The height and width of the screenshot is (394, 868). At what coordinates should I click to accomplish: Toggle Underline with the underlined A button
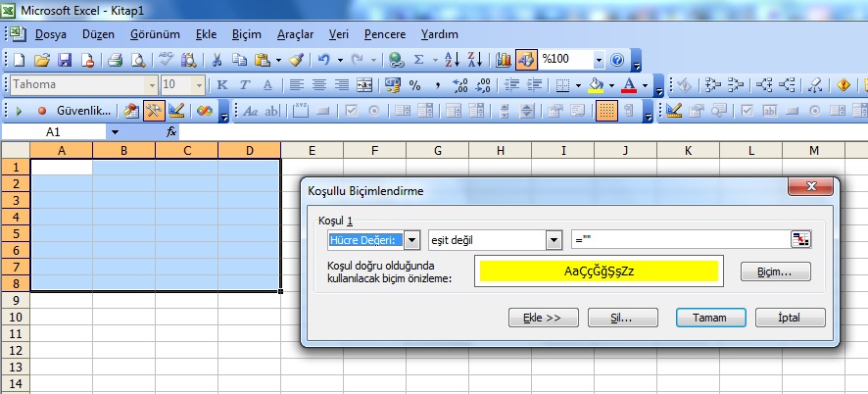[x=267, y=85]
